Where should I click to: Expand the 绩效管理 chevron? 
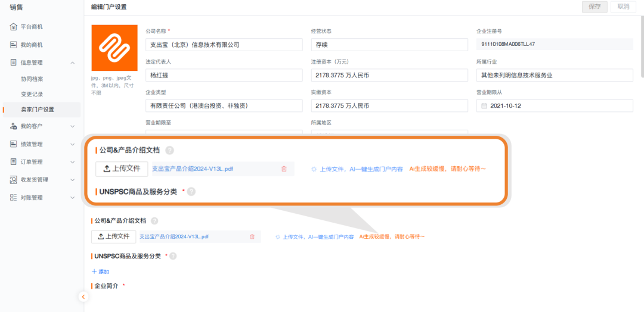point(73,144)
